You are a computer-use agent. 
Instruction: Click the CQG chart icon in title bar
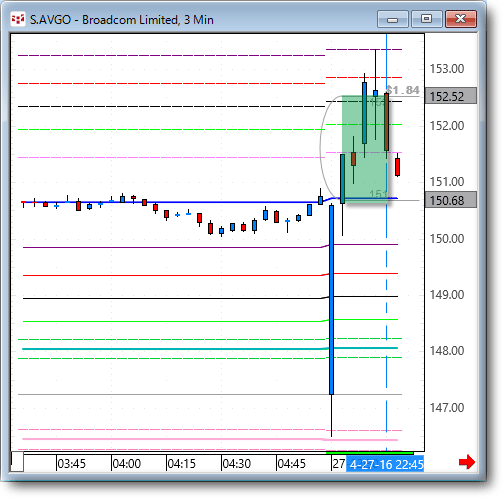point(18,20)
